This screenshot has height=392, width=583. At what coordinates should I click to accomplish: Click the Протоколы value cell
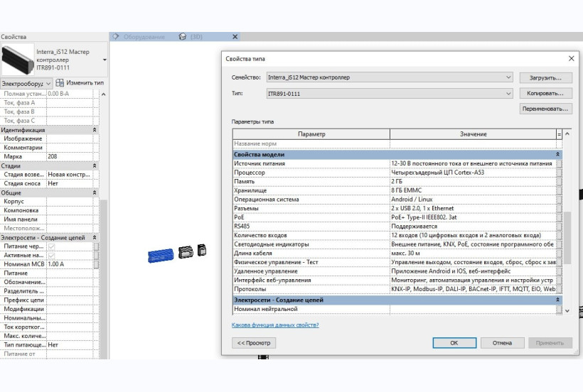tap(473, 289)
